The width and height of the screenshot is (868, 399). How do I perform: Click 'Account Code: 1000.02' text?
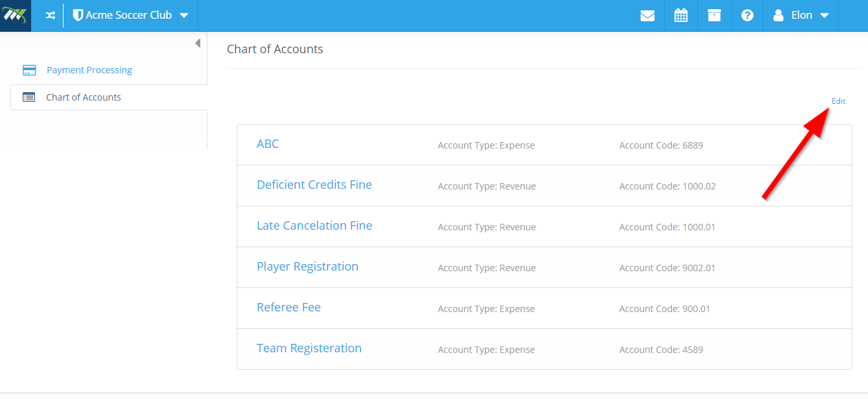pyautogui.click(x=668, y=186)
